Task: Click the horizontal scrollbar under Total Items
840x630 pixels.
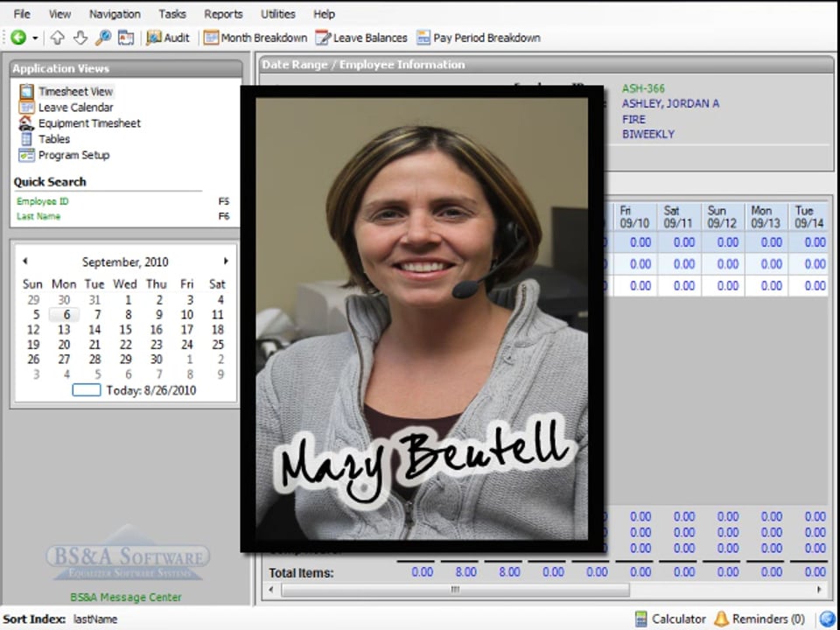Action: [454, 590]
